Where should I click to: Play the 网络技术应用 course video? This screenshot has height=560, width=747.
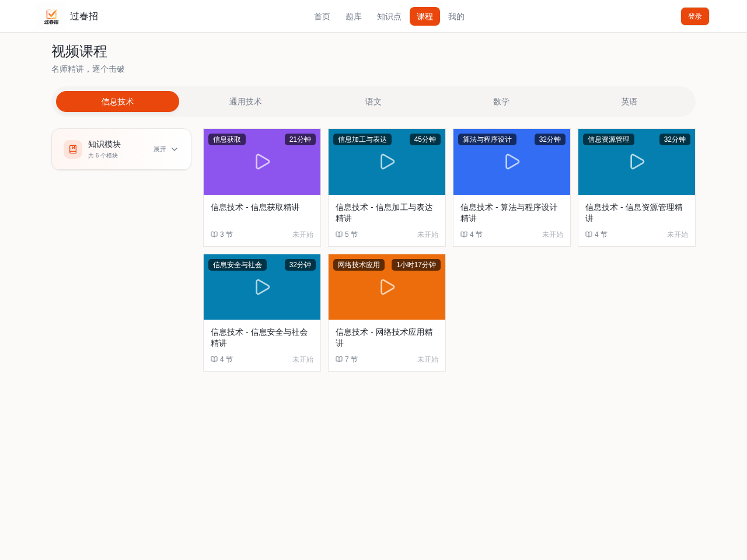[x=387, y=287]
